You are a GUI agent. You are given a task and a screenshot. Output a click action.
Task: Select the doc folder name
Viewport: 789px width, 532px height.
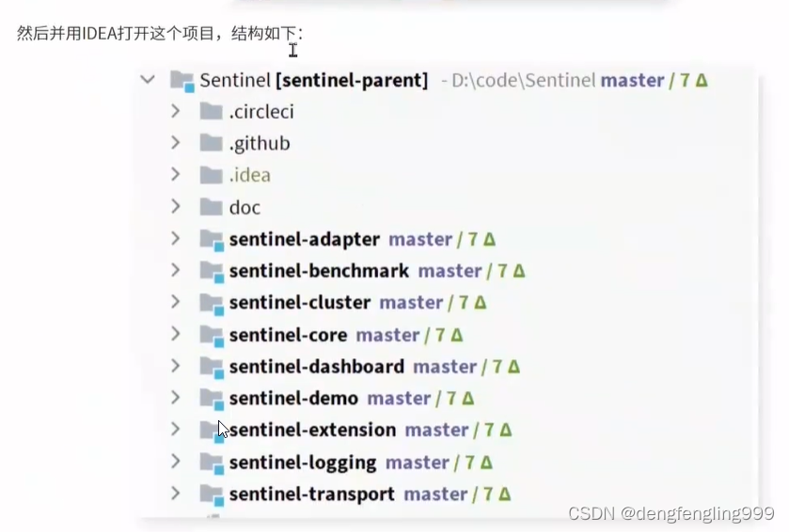(245, 208)
